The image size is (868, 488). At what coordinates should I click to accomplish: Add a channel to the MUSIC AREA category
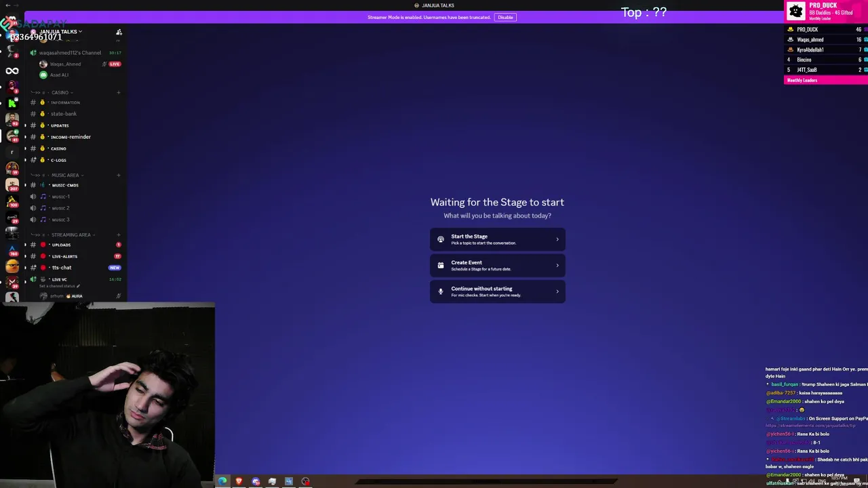tap(119, 175)
